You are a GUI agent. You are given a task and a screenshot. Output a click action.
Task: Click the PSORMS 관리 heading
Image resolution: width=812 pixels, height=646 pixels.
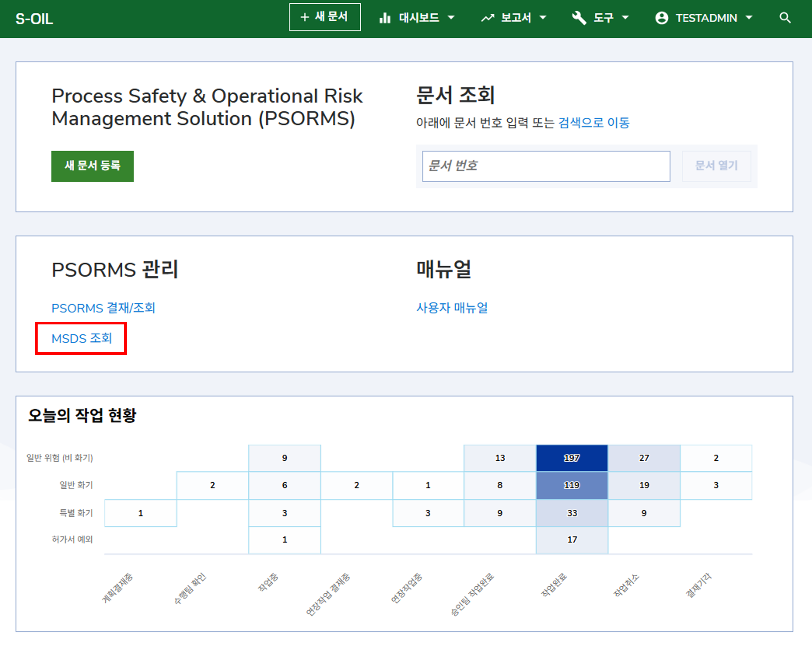point(115,270)
